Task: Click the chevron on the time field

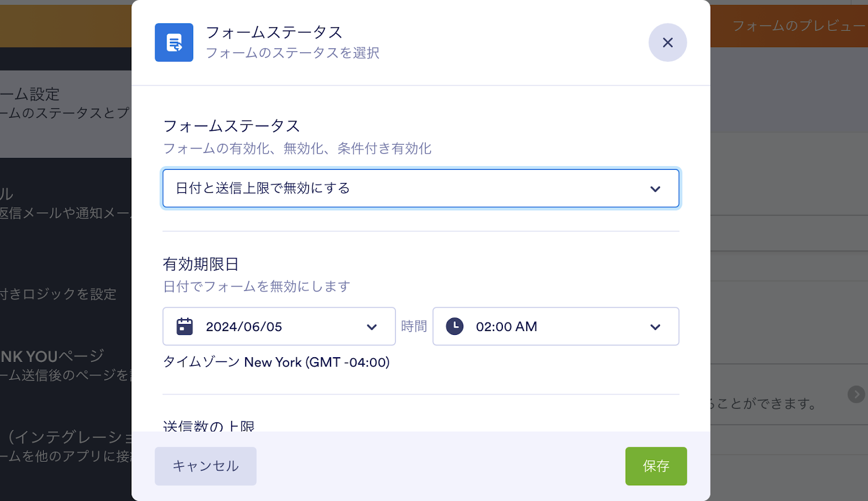Action: click(655, 327)
